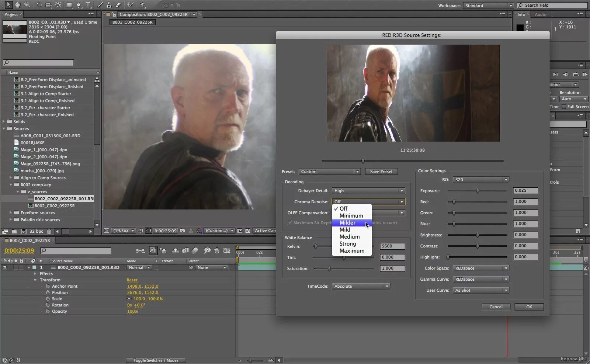590x364 pixels.
Task: Click the Save Preset button
Action: 381,171
